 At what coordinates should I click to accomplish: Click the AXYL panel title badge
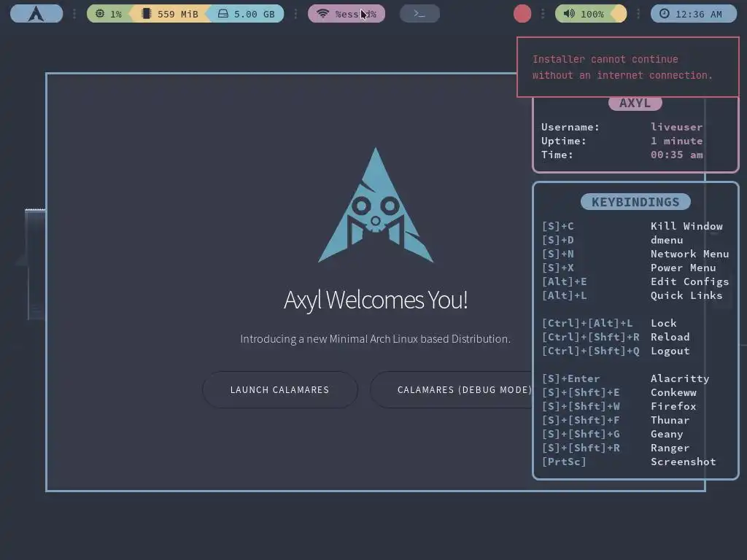click(635, 103)
